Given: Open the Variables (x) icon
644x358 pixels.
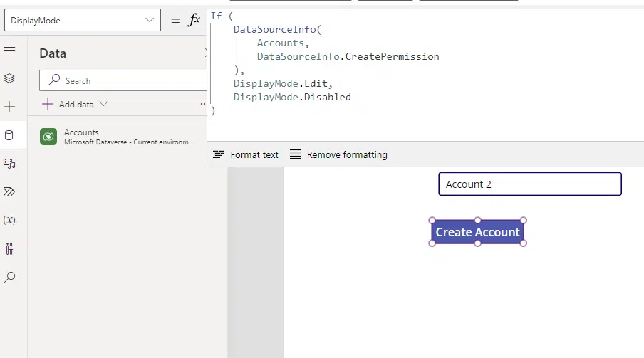Looking at the screenshot, I should [9, 220].
